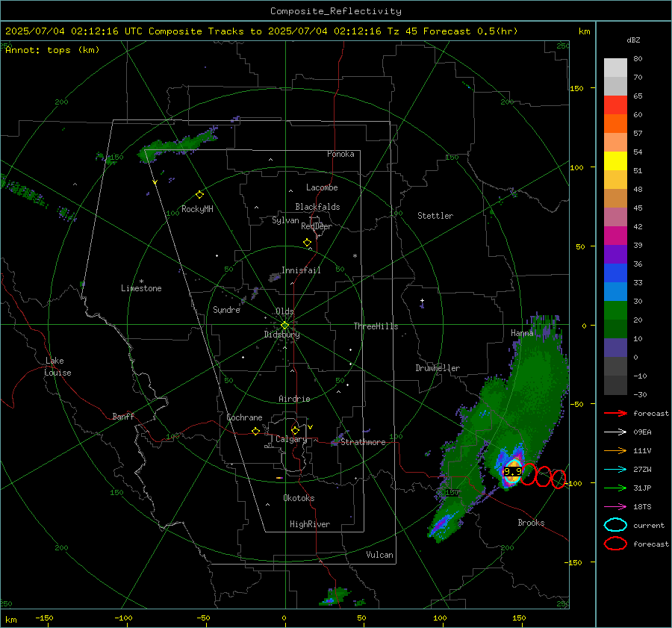
Task: Click the Blackfalds town label
Action: [317, 207]
